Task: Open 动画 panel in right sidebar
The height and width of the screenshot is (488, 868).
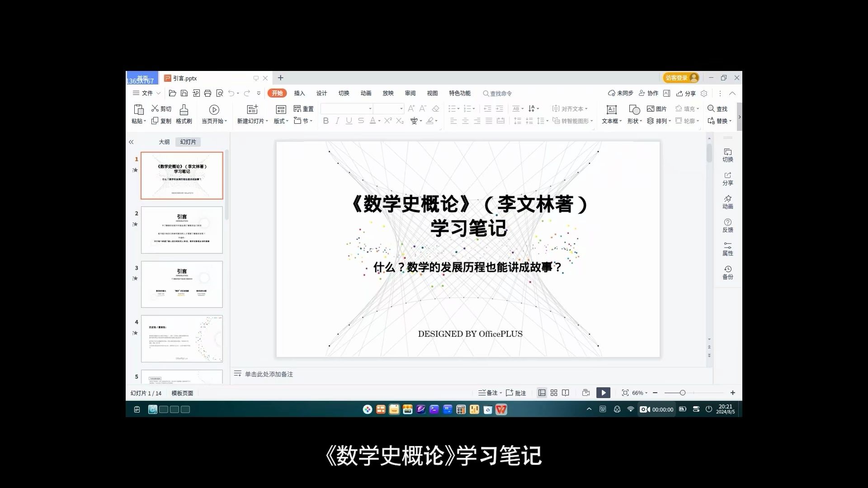Action: coord(728,202)
